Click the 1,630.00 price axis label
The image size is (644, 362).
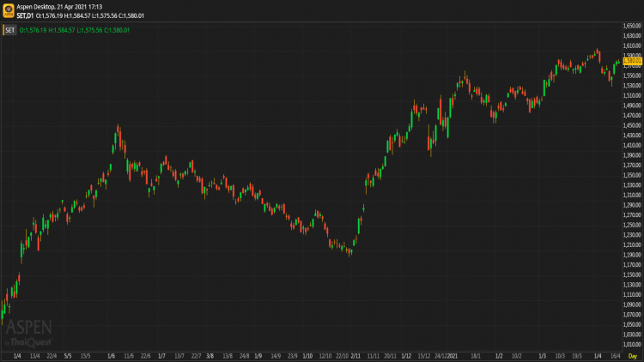pos(632,36)
